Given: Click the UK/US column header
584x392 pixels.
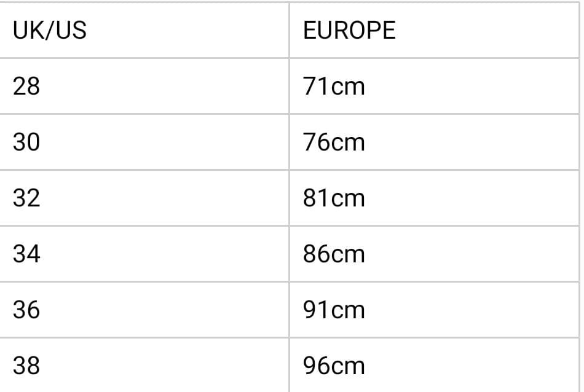Looking at the screenshot, I should 50,30.
